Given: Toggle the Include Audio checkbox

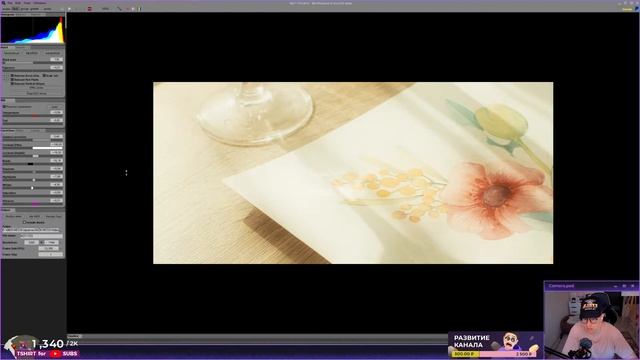Looking at the screenshot, I should click(x=24, y=222).
